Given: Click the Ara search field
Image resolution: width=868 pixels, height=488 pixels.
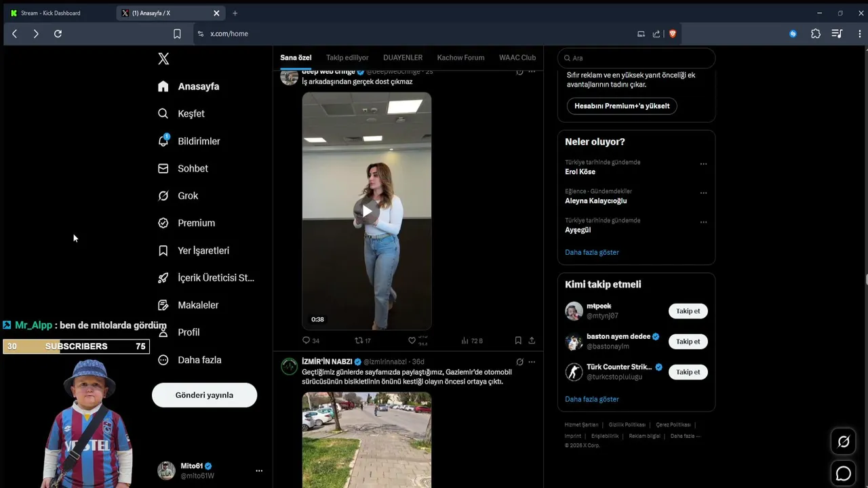Looking at the screenshot, I should coord(636,58).
